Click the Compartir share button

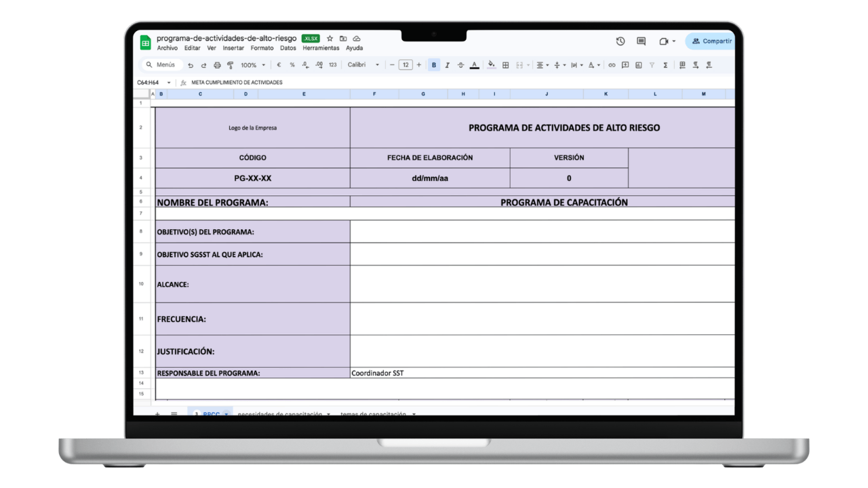click(x=711, y=41)
